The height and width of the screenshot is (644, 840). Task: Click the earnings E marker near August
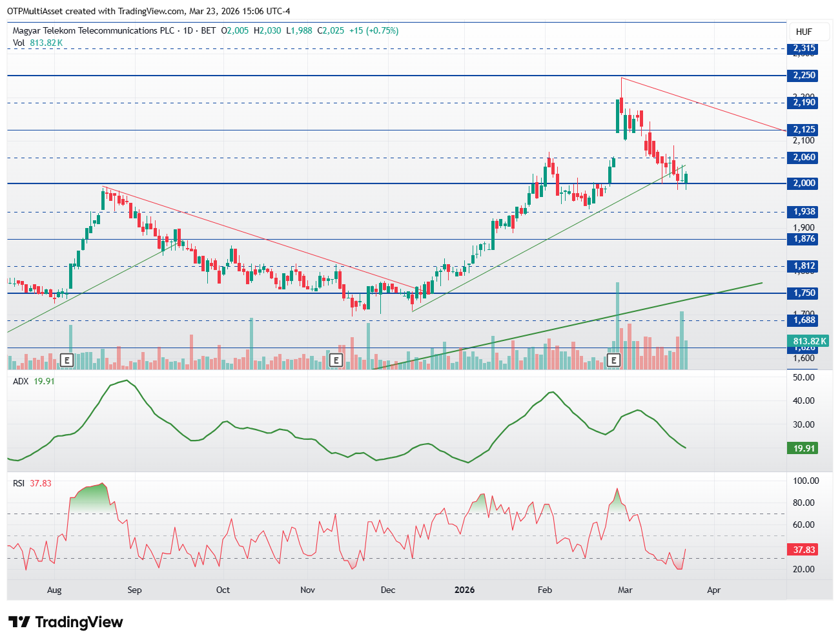66,360
